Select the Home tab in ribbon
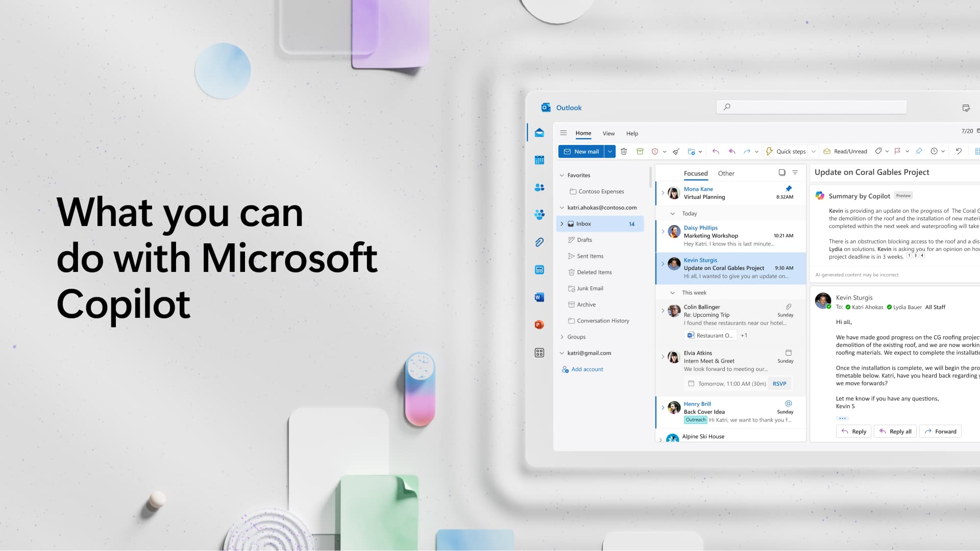 click(583, 133)
